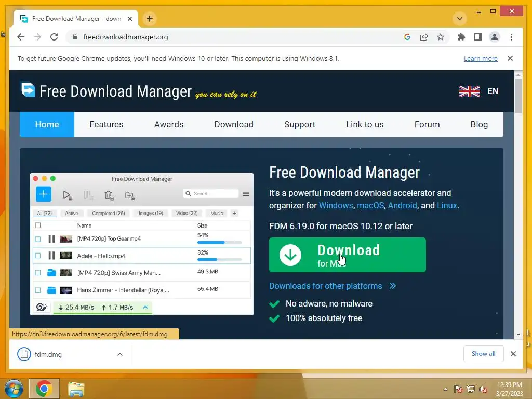Screen dimensions: 532x399
Task: Follow the Windows platform link
Action: click(x=336, y=206)
